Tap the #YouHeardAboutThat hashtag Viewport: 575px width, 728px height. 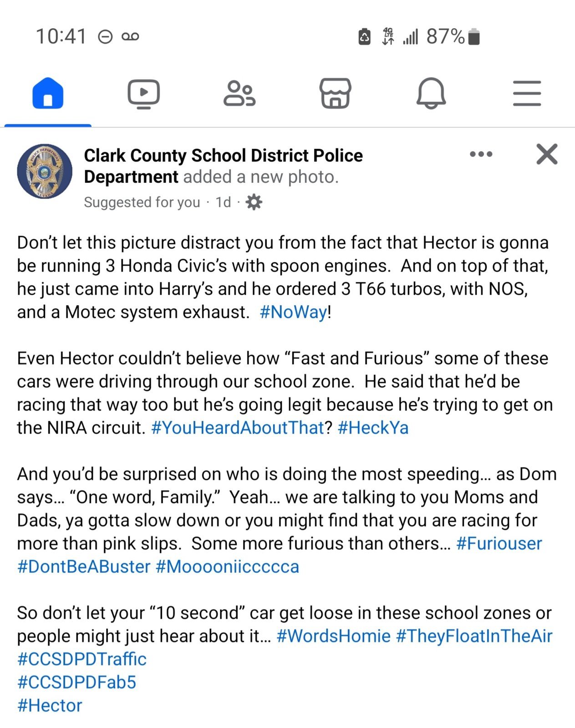click(237, 428)
